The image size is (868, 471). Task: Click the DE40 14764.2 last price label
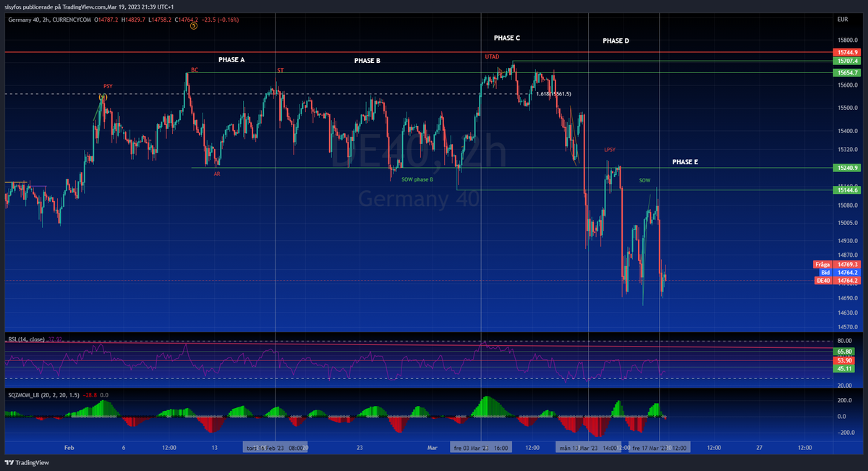[x=837, y=280]
